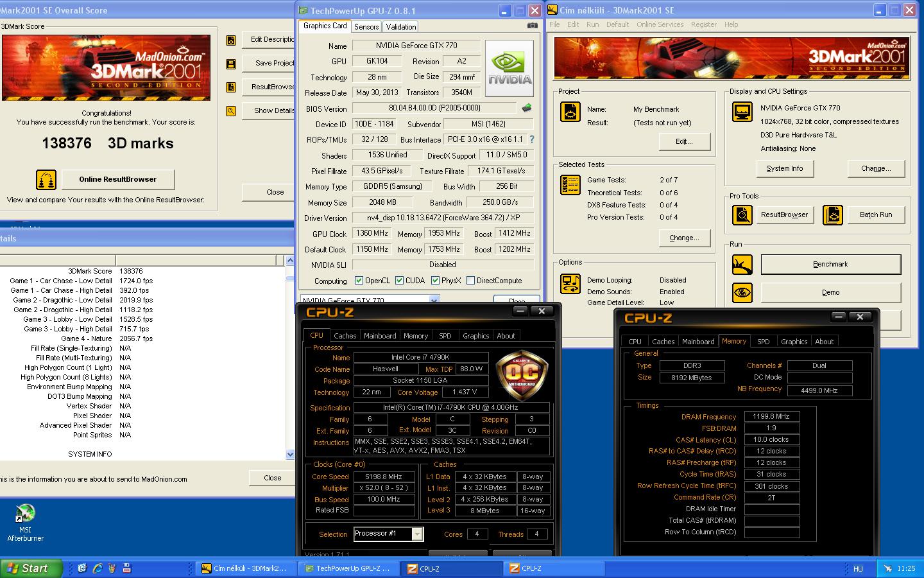The image size is (924, 578).
Task: Click Internet Explorer quick launch icon
Action: click(98, 568)
